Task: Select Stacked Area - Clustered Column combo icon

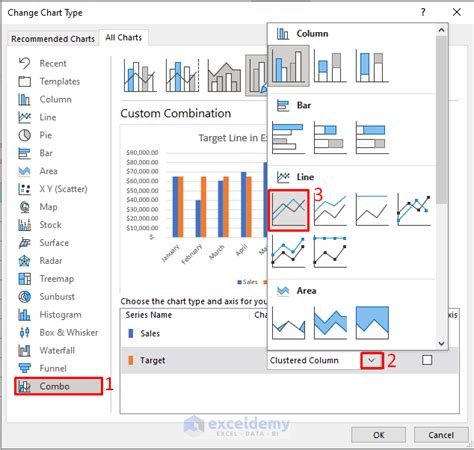Action: (224, 75)
